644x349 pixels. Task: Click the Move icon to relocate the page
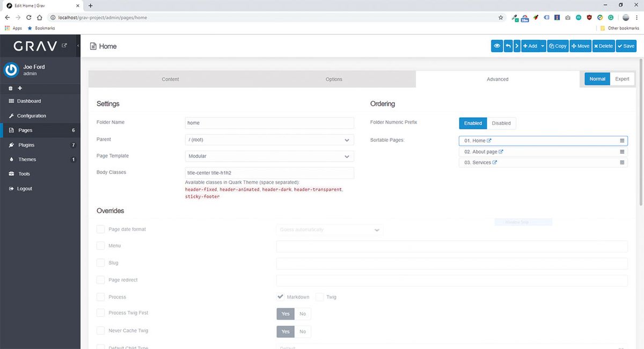[580, 46]
